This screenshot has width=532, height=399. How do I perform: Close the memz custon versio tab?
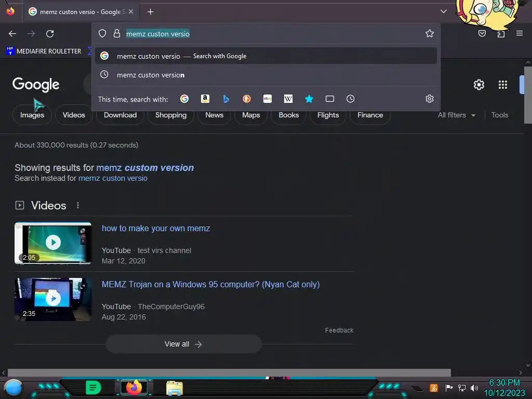tap(131, 11)
